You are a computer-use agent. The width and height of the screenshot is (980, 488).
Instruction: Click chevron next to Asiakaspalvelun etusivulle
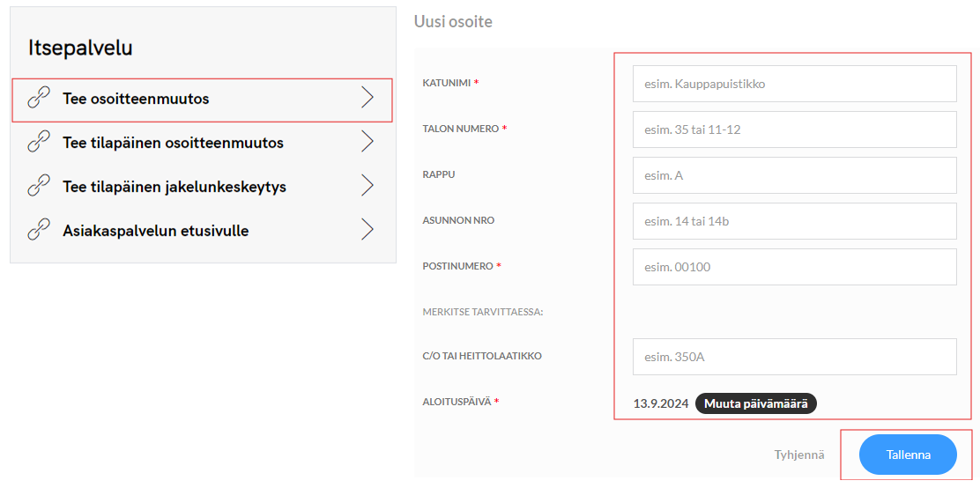[x=367, y=230]
